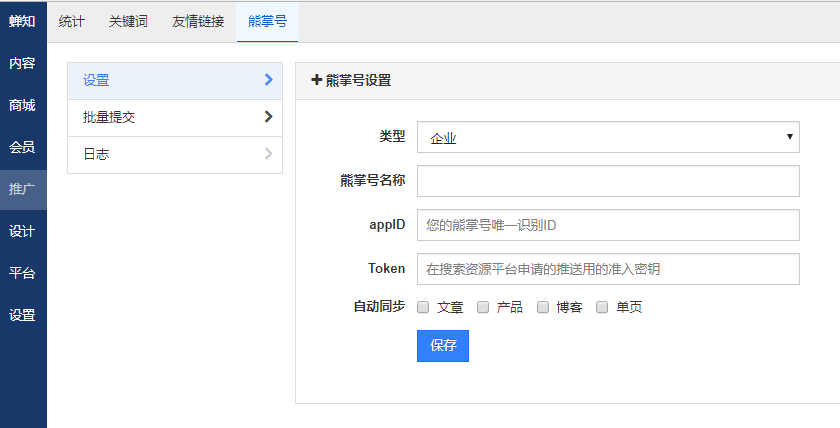The width and height of the screenshot is (840, 428).
Task: Check the 博客 auto-sync checkbox
Action: click(543, 307)
